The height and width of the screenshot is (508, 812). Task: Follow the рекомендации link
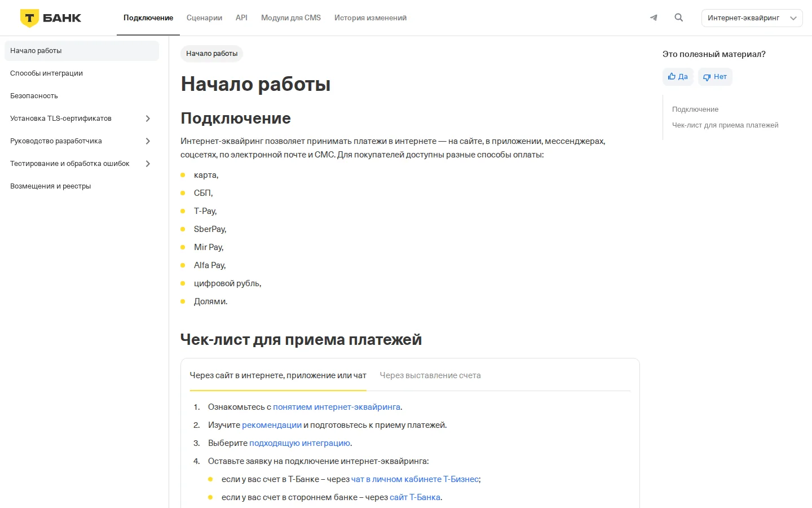(x=272, y=425)
